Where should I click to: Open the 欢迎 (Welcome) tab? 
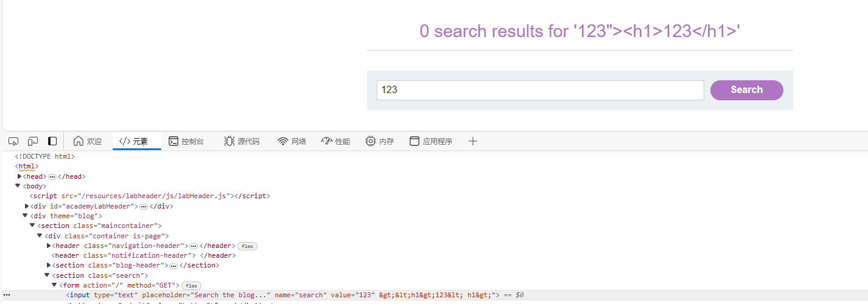[x=88, y=141]
